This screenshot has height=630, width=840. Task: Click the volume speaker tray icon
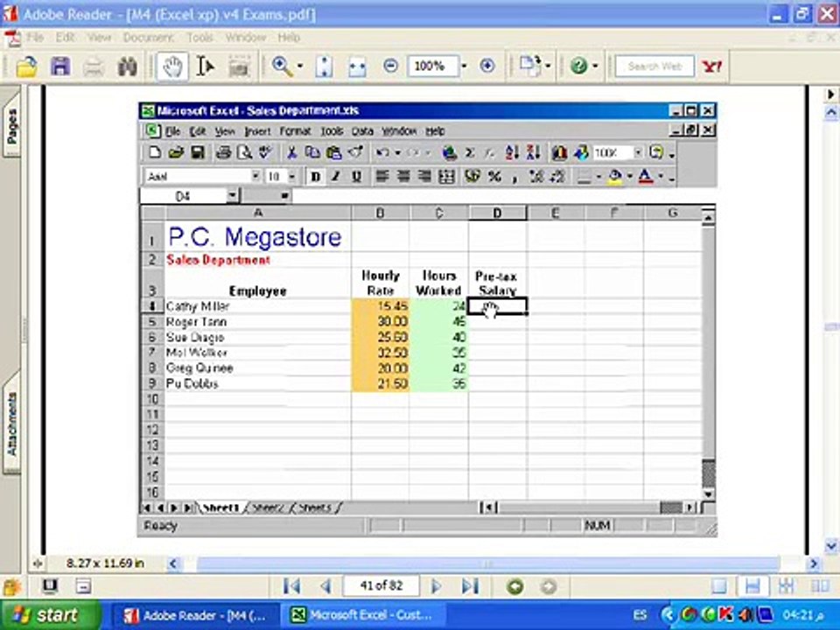[746, 615]
